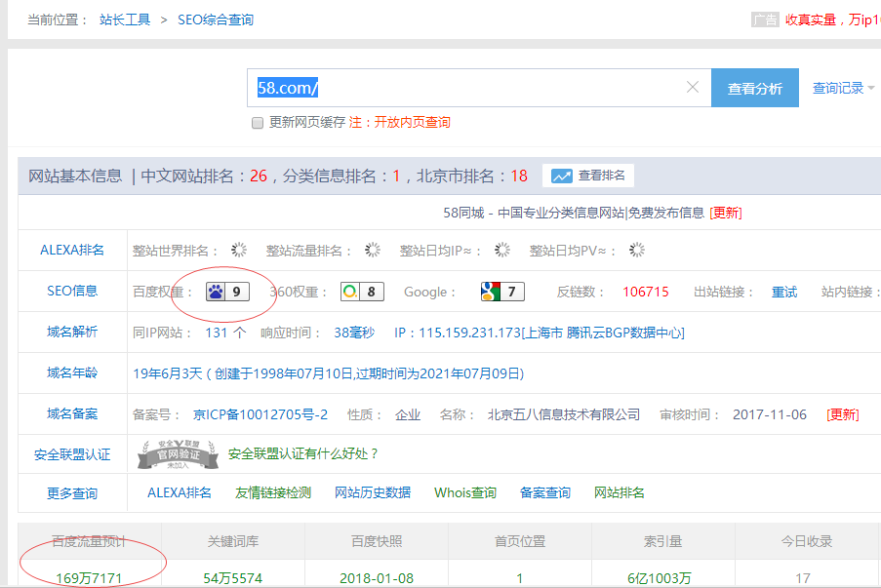
Task: Toggle the 更新网页缓存 checkbox
Action: tap(258, 123)
